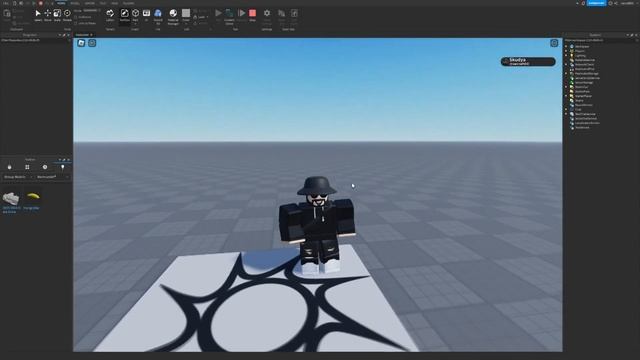Open the Material Manager
The height and width of the screenshot is (360, 640).
173,16
